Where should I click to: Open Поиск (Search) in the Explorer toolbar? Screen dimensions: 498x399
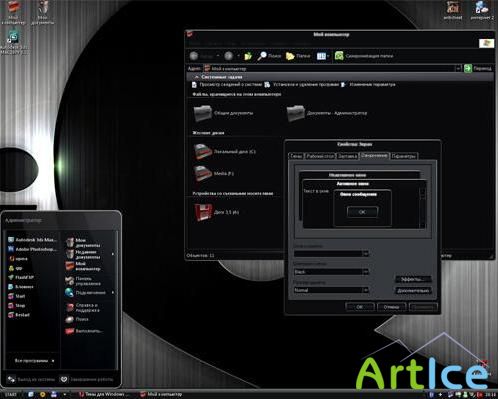(x=269, y=56)
